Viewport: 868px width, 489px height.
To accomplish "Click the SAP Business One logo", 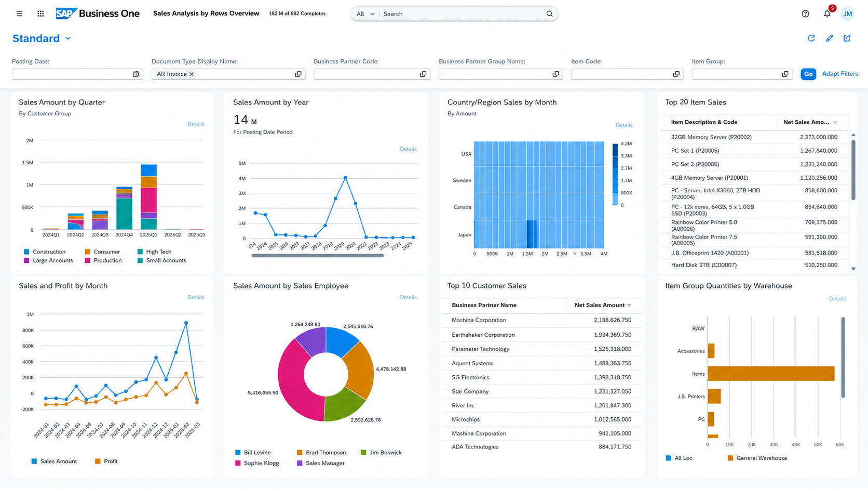I will pos(98,14).
